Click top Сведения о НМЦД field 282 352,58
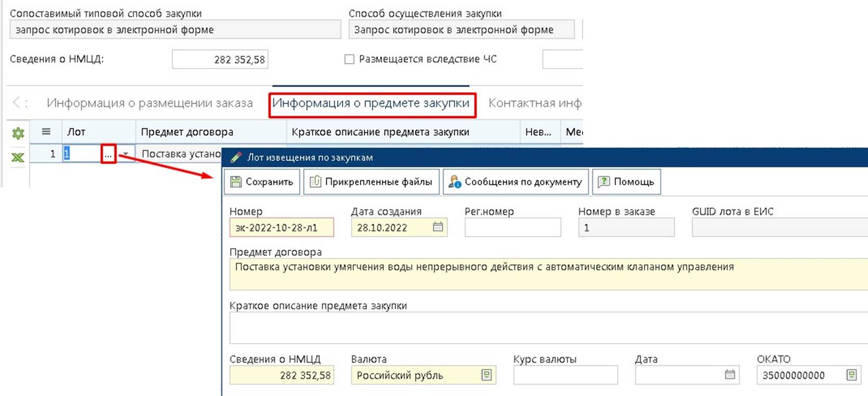This screenshot has width=868, height=396. pyautogui.click(x=220, y=60)
